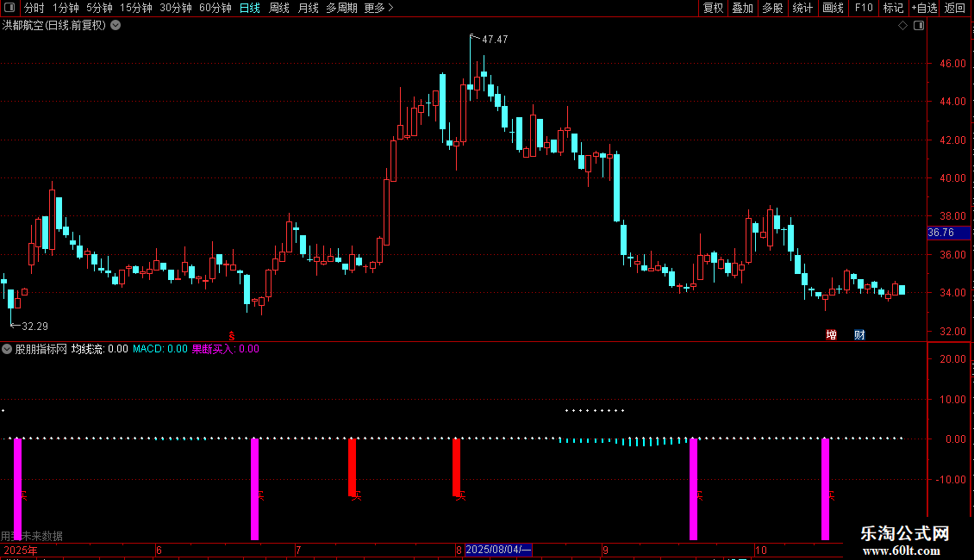Click 返回 to go back

(x=955, y=8)
